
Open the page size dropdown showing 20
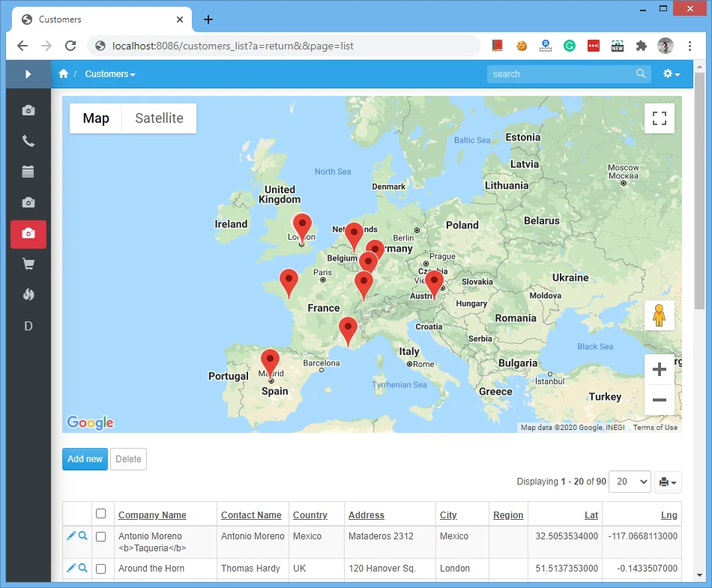(629, 482)
